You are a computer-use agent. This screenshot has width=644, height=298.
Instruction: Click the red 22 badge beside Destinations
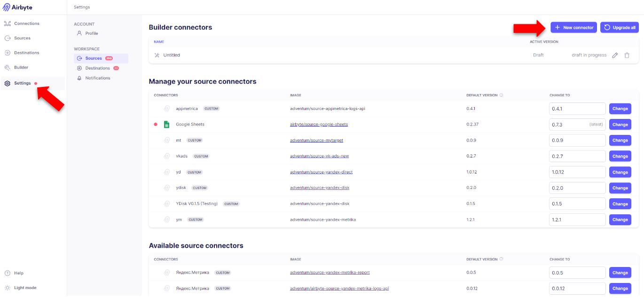(116, 68)
